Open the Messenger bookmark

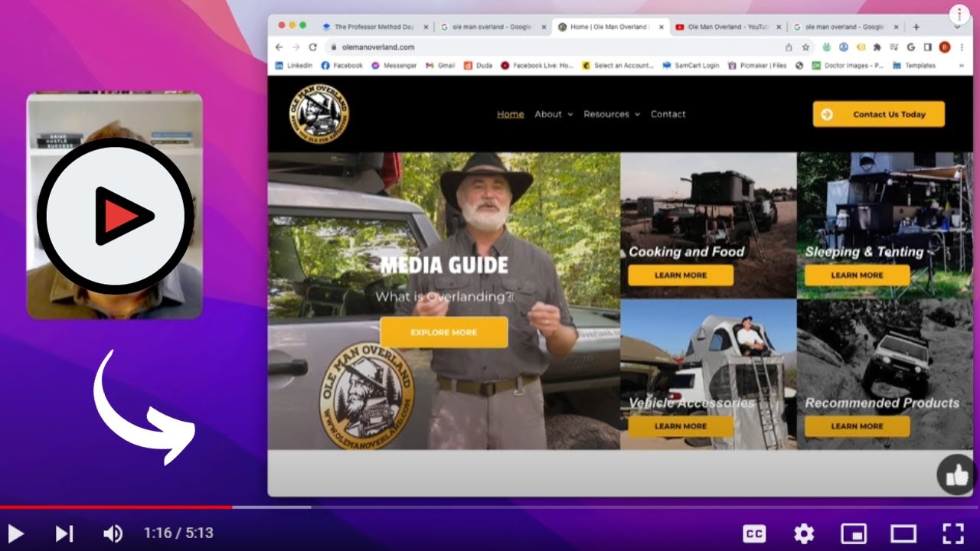(394, 66)
